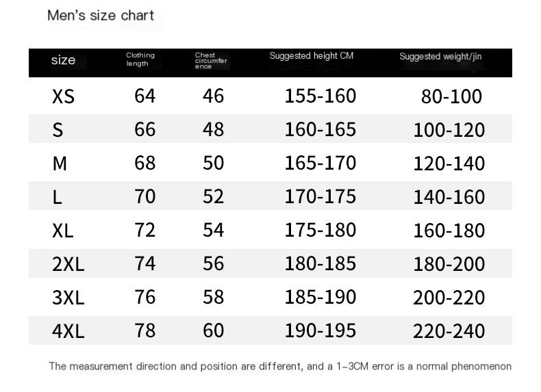Click clothing length value 66
This screenshot has width=541, height=392.
[x=145, y=129]
